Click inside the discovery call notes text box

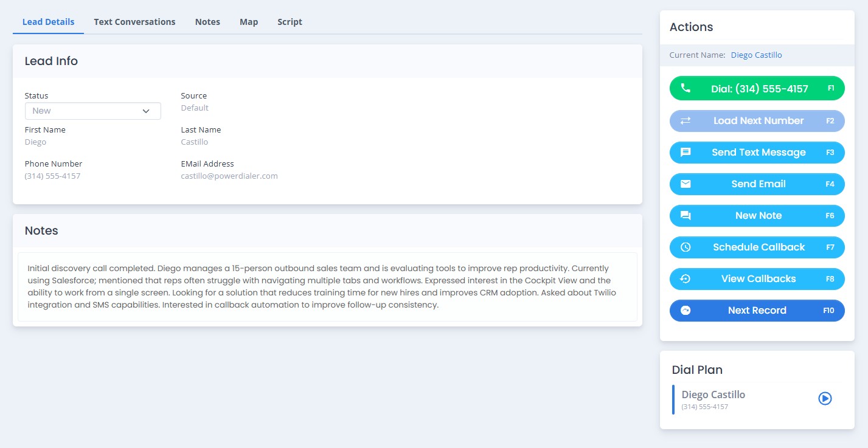tap(327, 287)
